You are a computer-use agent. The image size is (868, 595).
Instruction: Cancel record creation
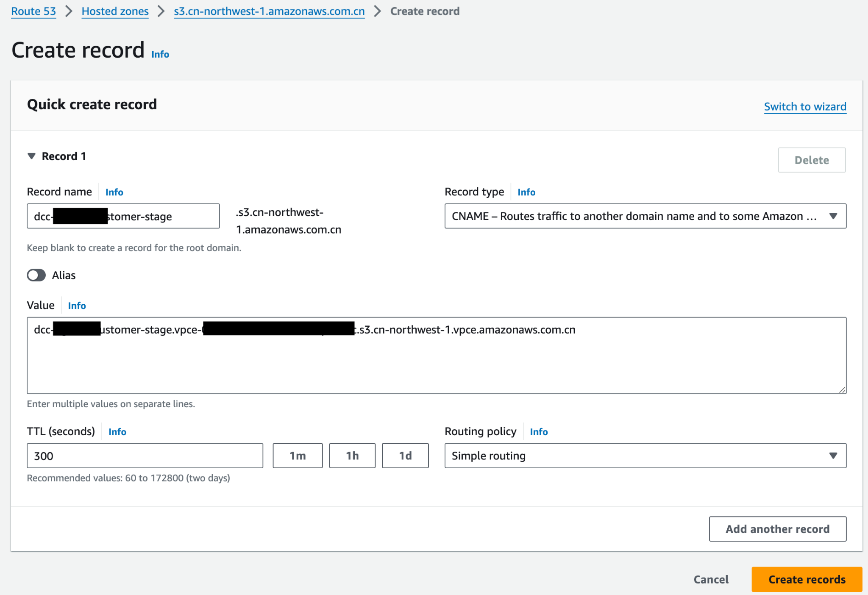click(711, 579)
